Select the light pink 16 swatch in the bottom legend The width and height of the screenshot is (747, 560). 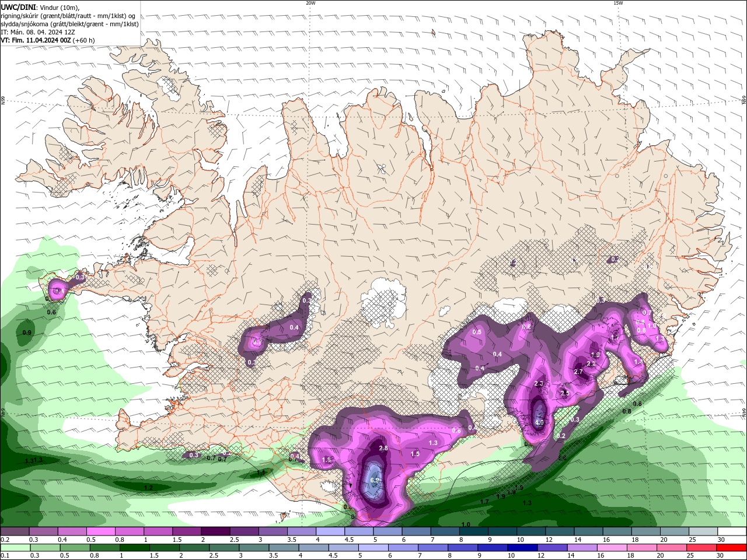(612, 548)
